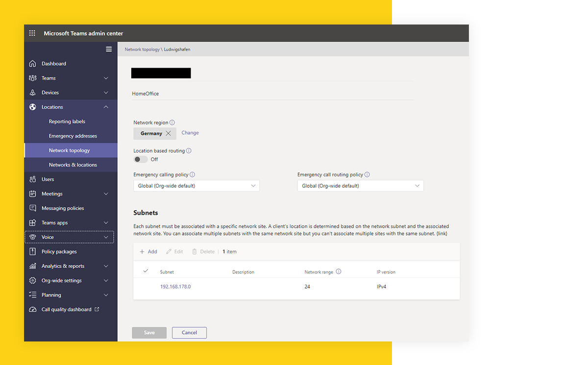This screenshot has width=588, height=365.
Task: Open Networks & locations page
Action: click(x=73, y=165)
